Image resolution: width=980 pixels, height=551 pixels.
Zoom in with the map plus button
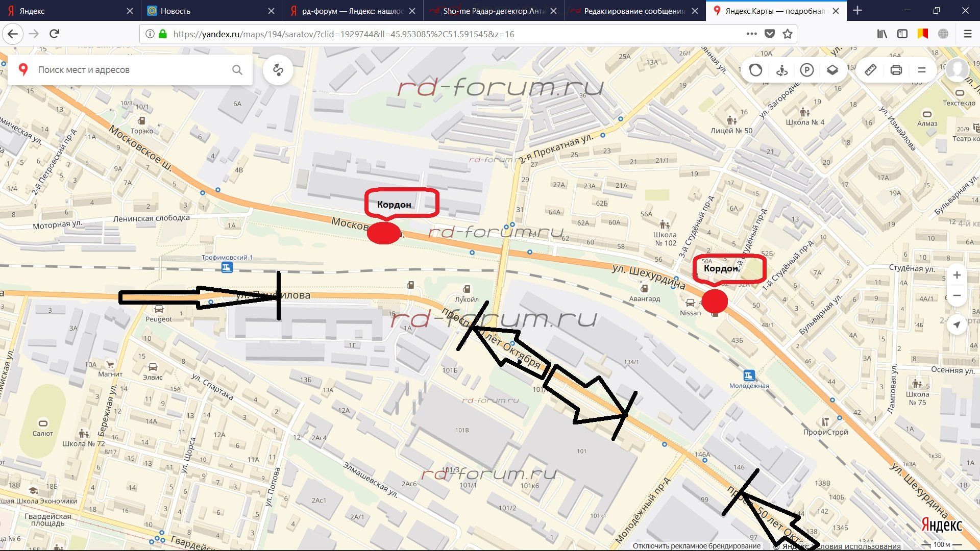[957, 275]
